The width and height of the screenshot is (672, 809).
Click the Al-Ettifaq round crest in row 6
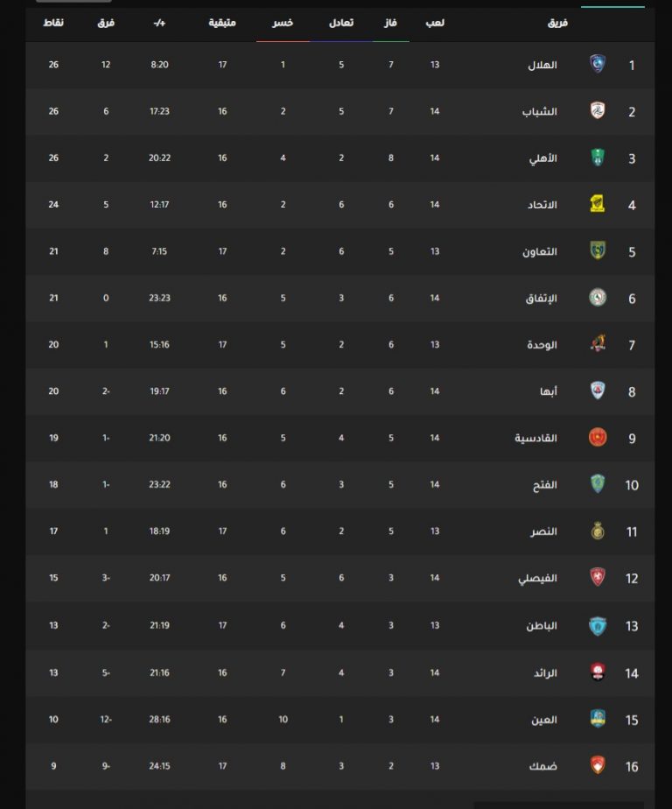(x=598, y=298)
